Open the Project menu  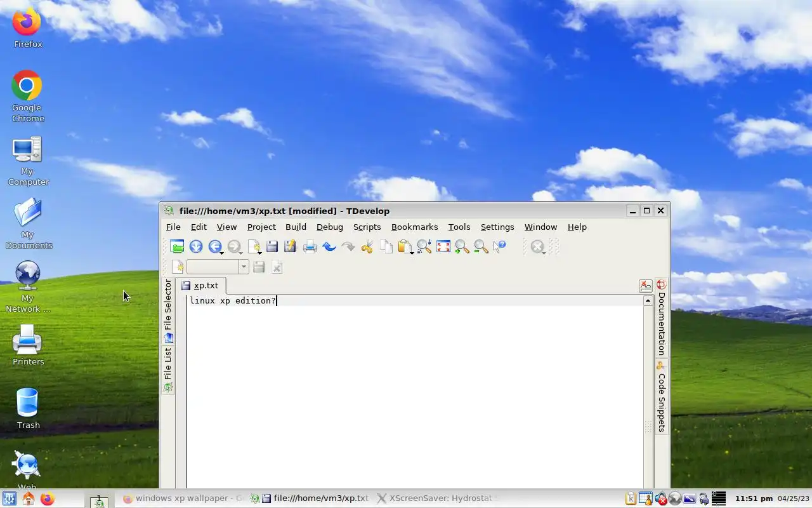pos(261,227)
